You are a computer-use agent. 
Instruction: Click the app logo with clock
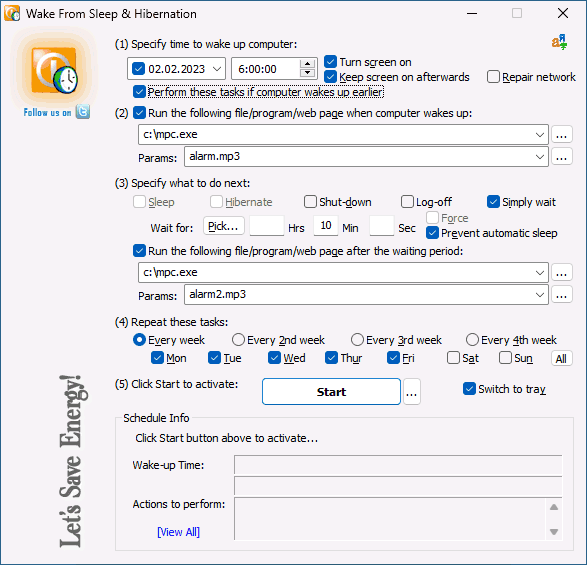point(55,70)
